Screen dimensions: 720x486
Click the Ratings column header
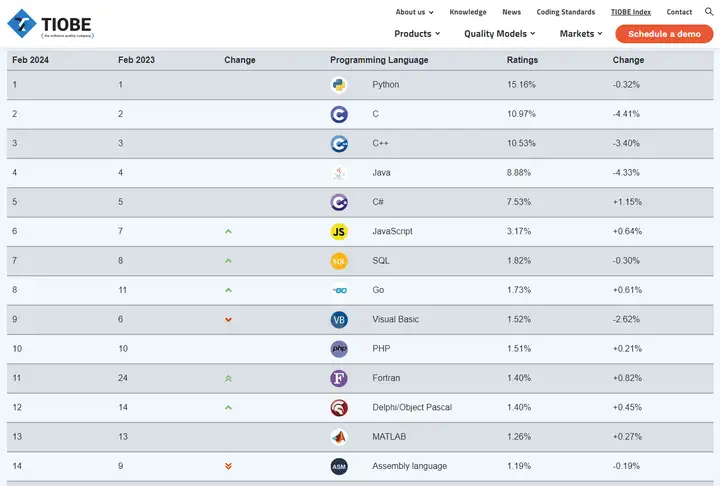(523, 60)
